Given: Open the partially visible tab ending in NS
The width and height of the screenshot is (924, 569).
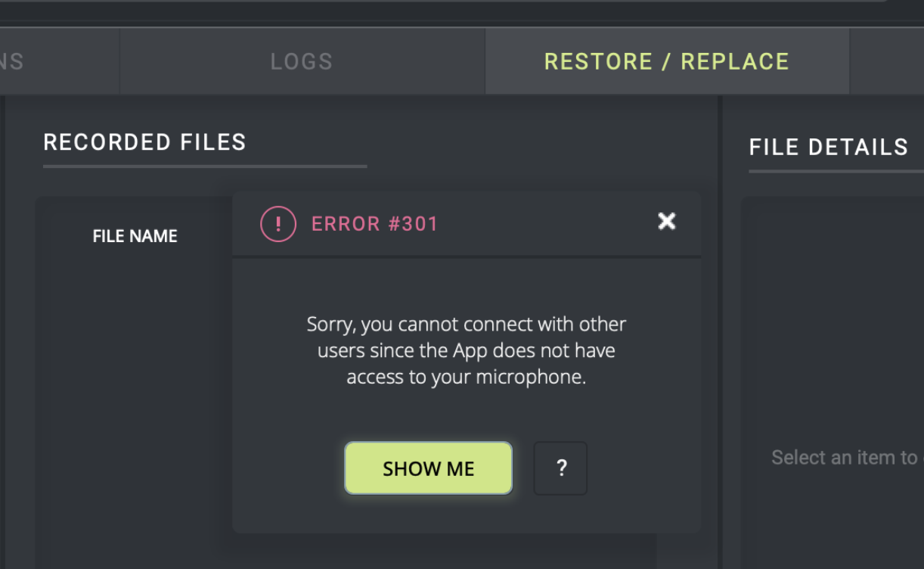Looking at the screenshot, I should tap(15, 61).
